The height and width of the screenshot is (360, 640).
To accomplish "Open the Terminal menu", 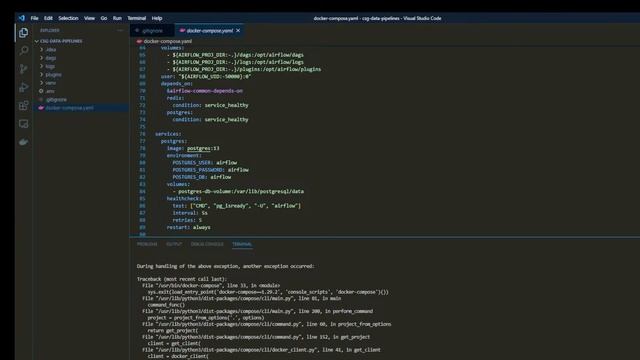I will (x=136, y=18).
